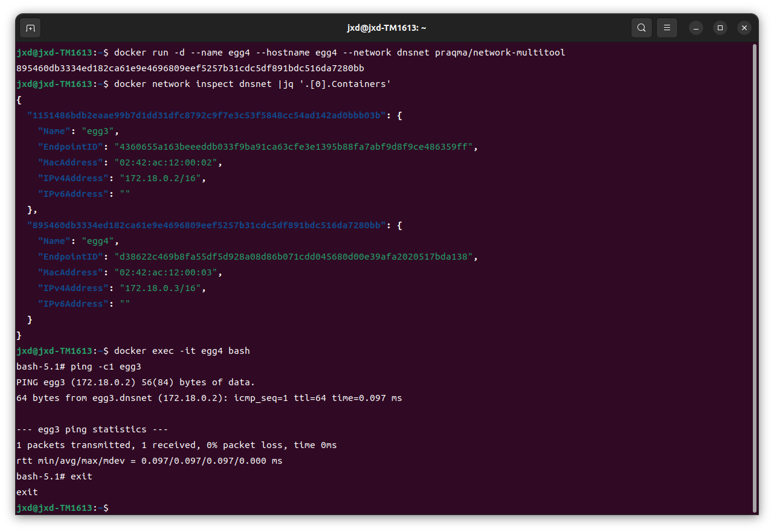Maximize the terminal window
Image resolution: width=774 pixels, height=532 pixels.
[x=720, y=28]
